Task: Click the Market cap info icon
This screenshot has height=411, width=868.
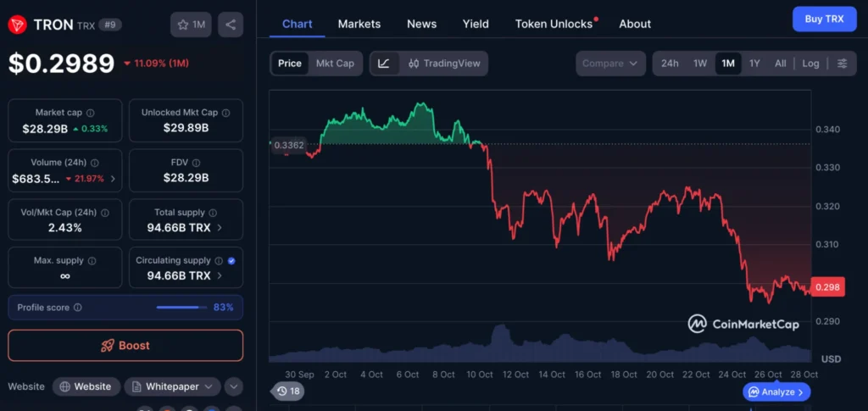Action: pos(91,113)
